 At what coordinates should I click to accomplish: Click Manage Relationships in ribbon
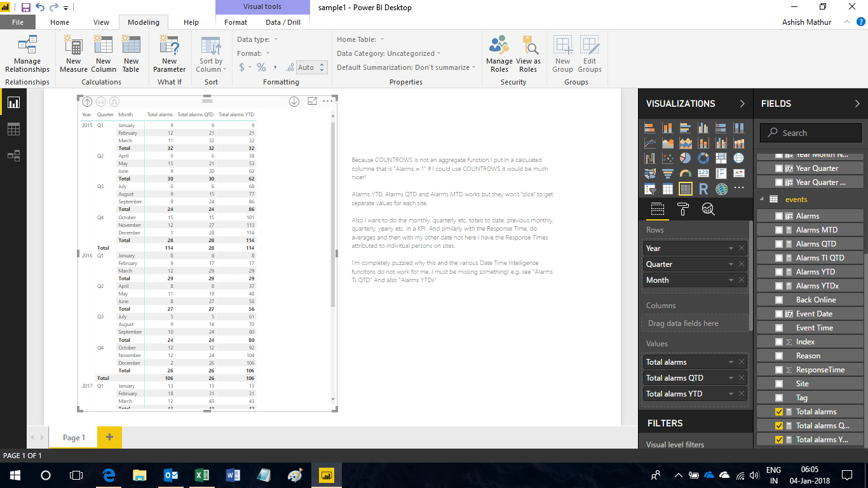27,55
